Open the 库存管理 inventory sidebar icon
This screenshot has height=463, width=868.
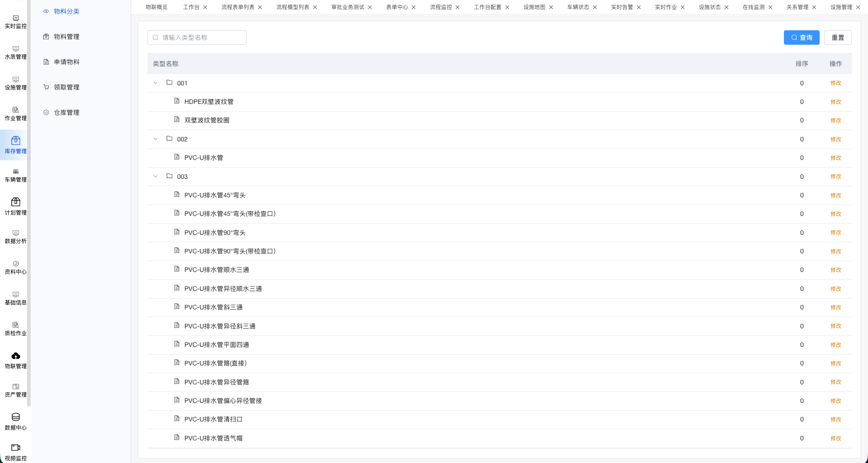pyautogui.click(x=15, y=141)
